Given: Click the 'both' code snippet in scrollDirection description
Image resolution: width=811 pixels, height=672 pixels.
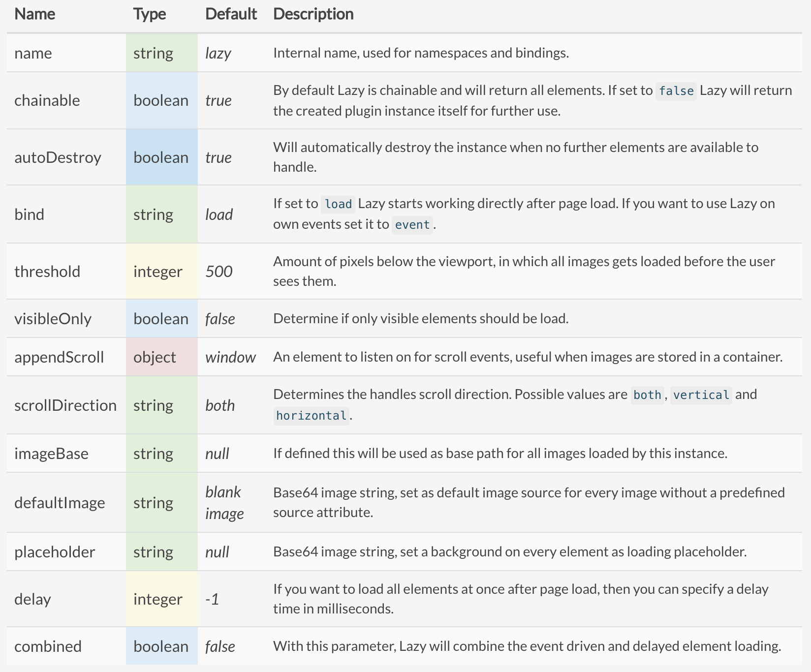Looking at the screenshot, I should tap(647, 395).
